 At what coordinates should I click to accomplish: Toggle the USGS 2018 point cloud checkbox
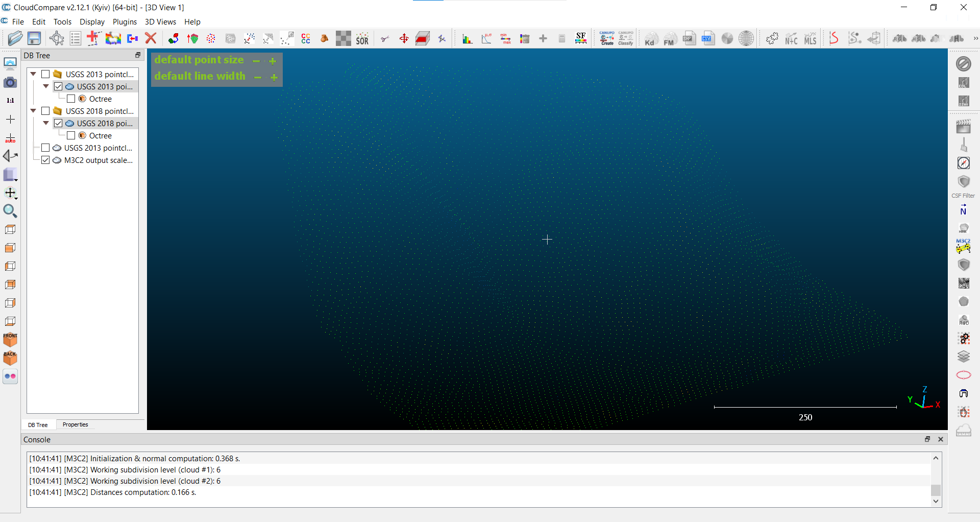(x=58, y=124)
